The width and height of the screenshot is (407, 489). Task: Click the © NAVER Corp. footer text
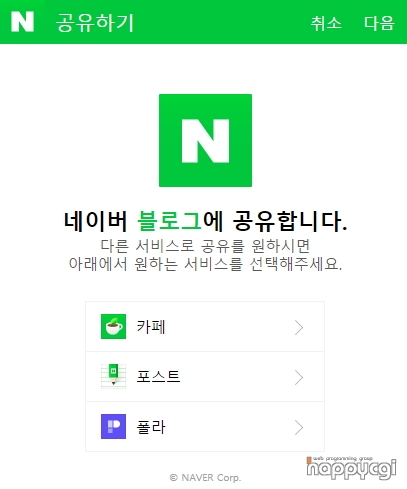(x=205, y=478)
